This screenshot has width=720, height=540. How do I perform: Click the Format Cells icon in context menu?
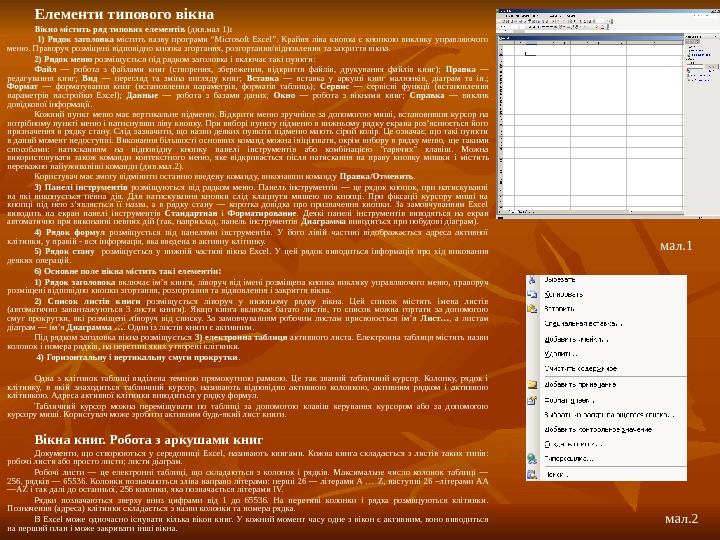532,400
